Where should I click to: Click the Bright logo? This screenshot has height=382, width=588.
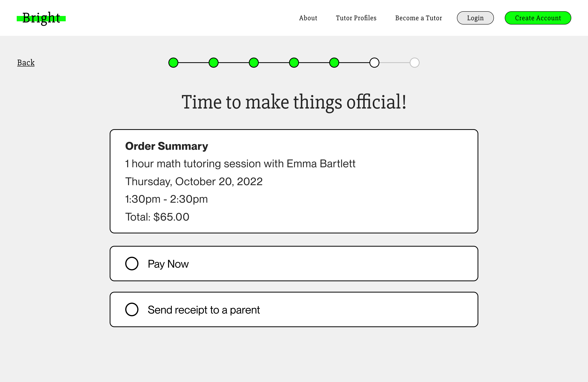coord(41,18)
